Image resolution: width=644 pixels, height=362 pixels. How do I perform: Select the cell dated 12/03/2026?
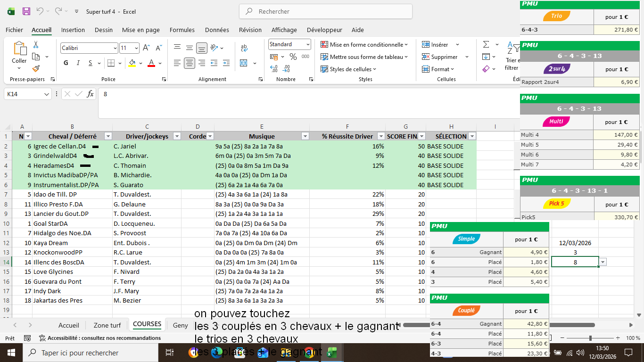click(575, 243)
